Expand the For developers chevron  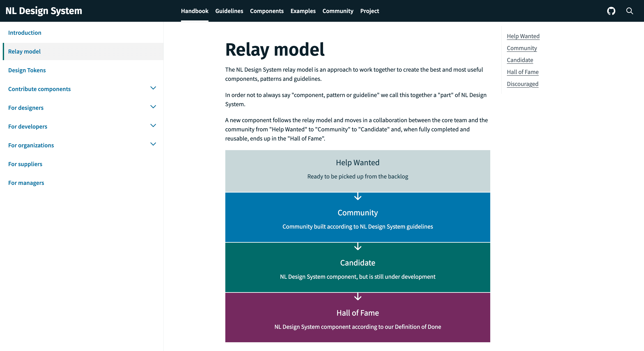click(153, 125)
